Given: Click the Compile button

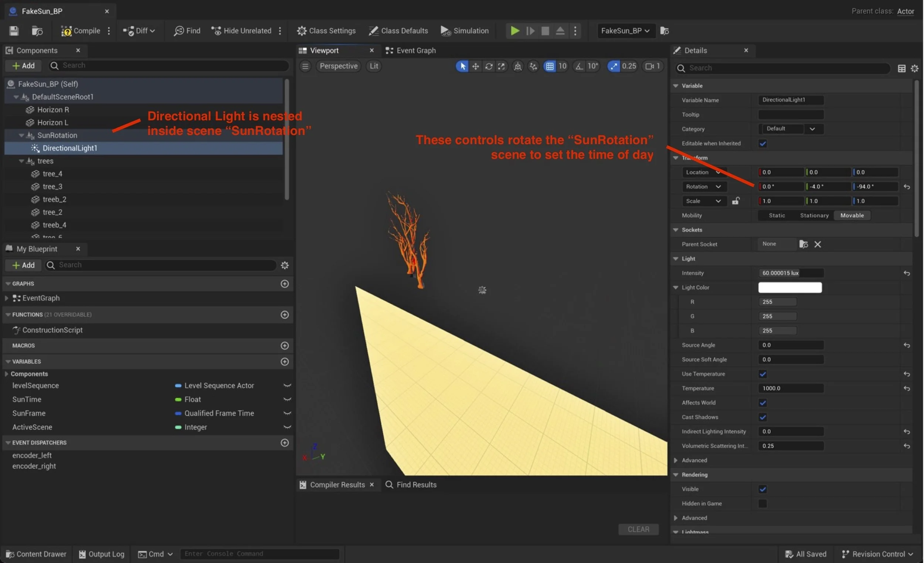Looking at the screenshot, I should [81, 31].
